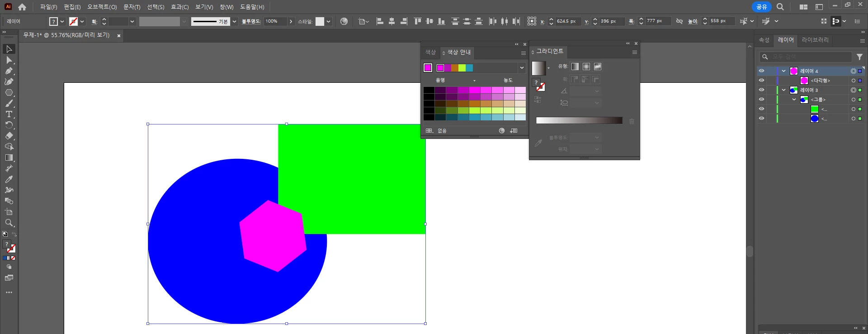Select the Pen tool
868x334 pixels.
point(9,71)
